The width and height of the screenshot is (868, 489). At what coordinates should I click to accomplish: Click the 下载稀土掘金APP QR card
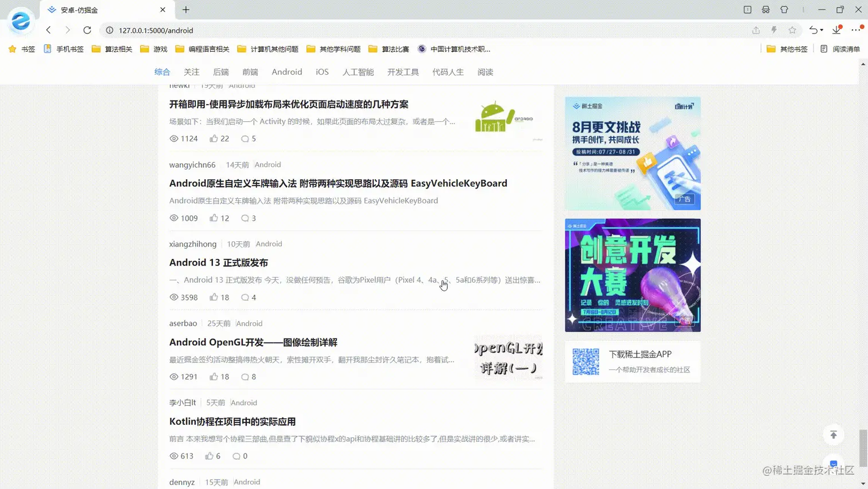click(x=633, y=362)
